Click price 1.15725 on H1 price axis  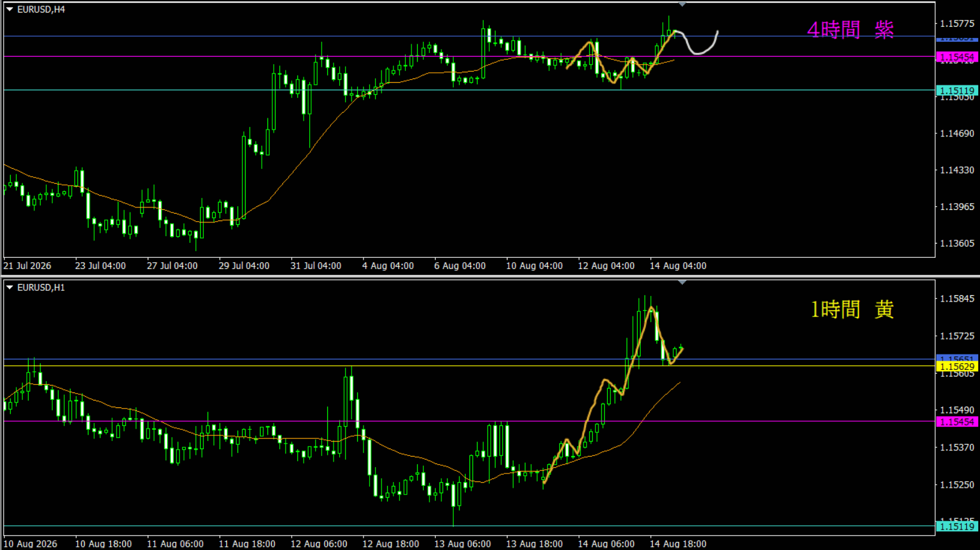tap(957, 336)
